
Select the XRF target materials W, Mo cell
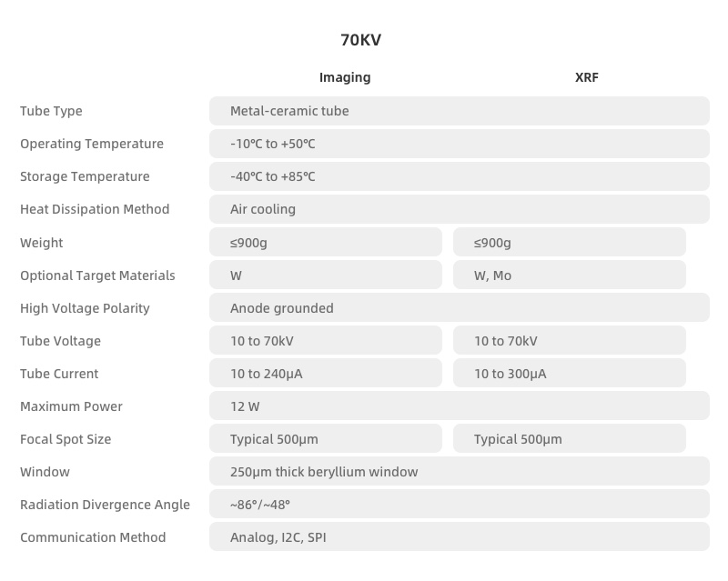click(569, 275)
